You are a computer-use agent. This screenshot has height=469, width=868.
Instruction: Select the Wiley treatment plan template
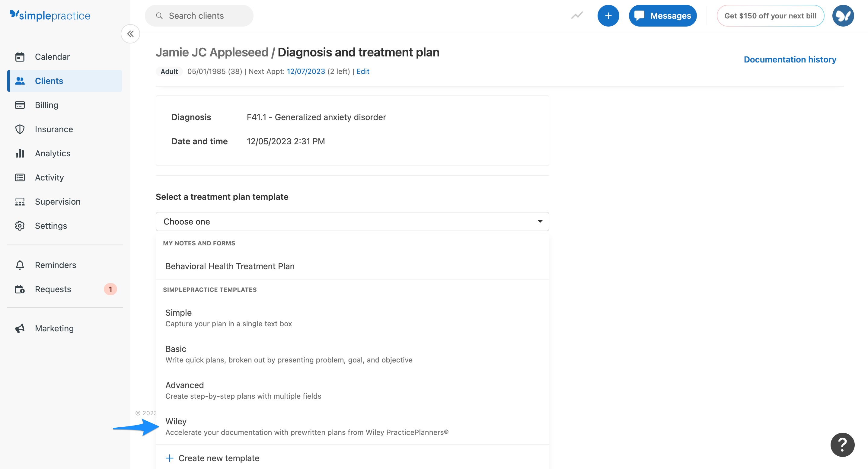[176, 421]
